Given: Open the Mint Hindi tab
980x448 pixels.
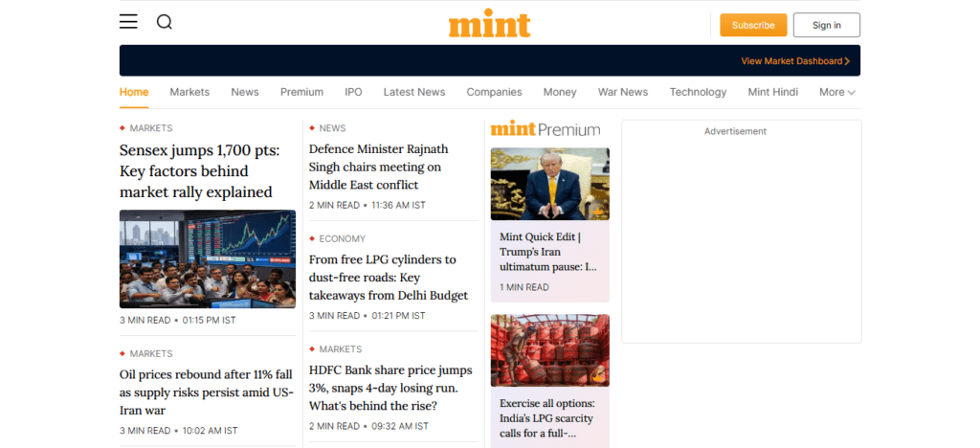Looking at the screenshot, I should pos(772,92).
